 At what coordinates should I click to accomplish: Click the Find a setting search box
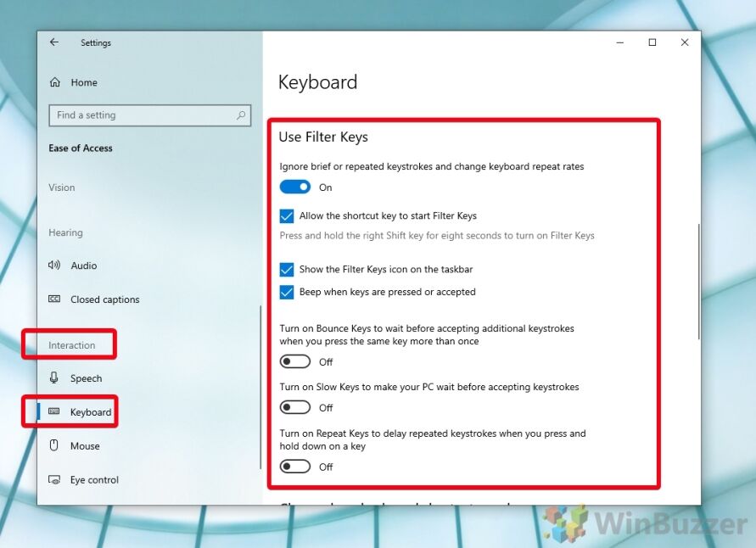(150, 115)
